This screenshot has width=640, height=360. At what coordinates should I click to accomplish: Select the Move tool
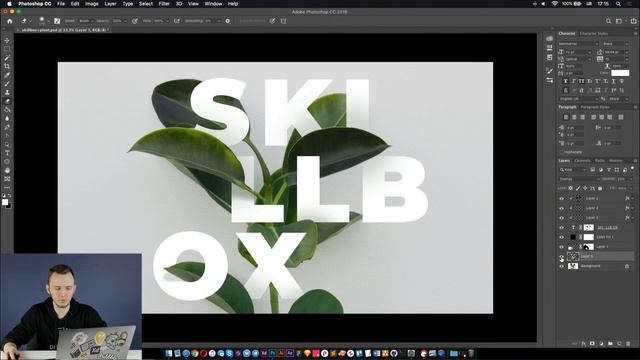(7, 40)
